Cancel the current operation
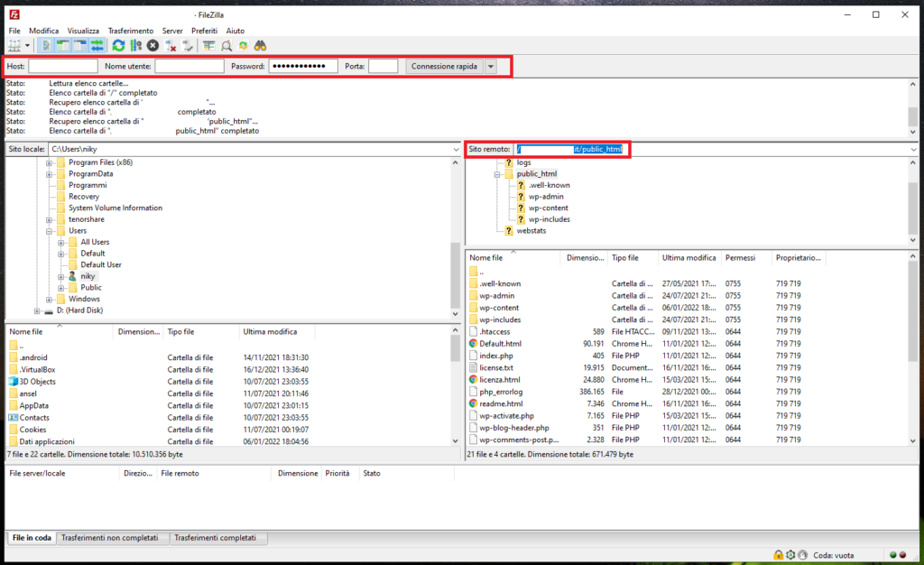 pos(152,45)
